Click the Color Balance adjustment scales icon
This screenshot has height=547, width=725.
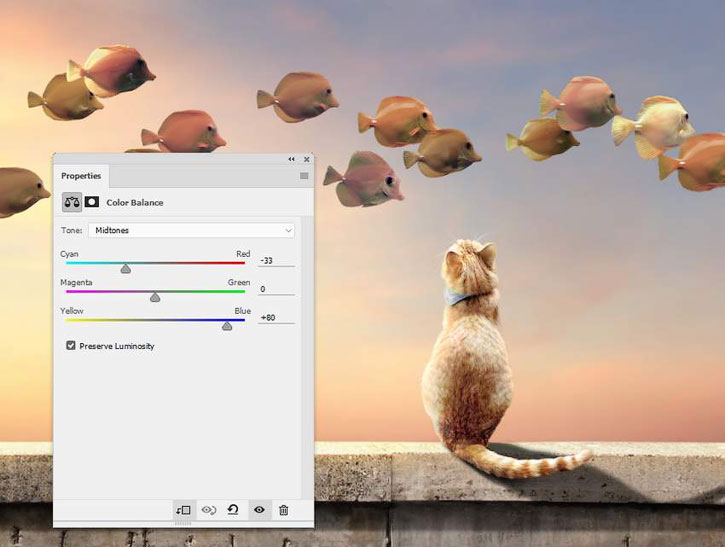[72, 202]
